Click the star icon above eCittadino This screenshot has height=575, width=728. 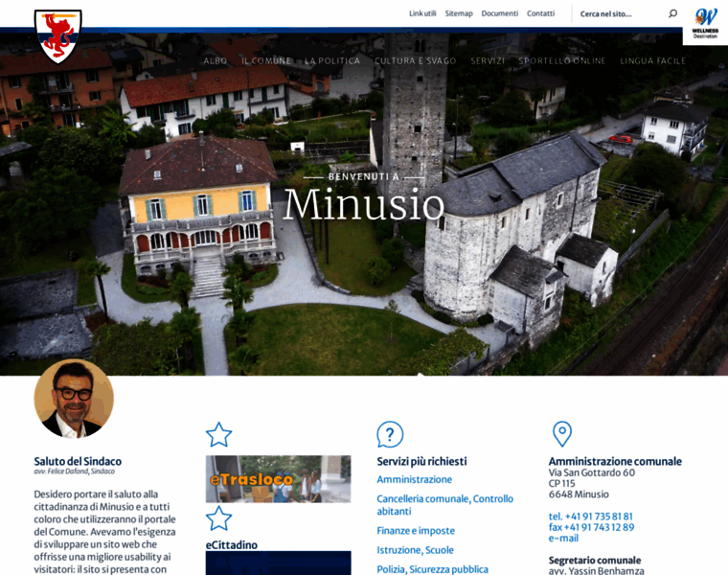pyautogui.click(x=219, y=517)
